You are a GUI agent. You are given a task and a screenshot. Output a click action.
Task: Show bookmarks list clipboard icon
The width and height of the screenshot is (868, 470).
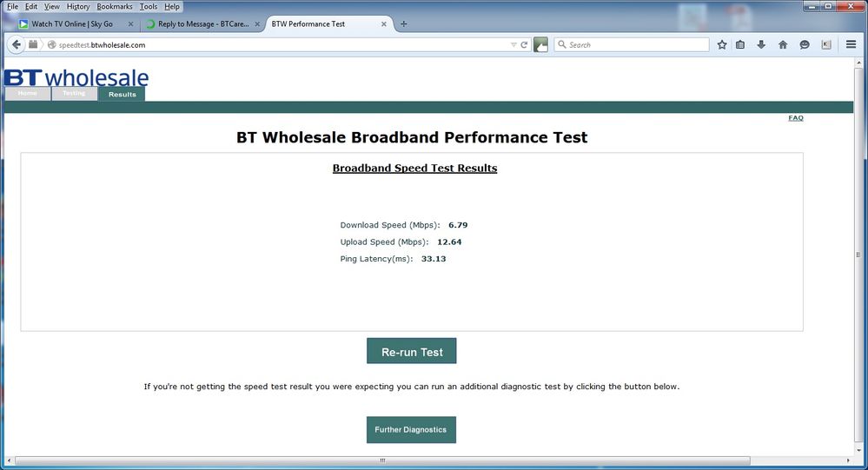click(x=740, y=45)
